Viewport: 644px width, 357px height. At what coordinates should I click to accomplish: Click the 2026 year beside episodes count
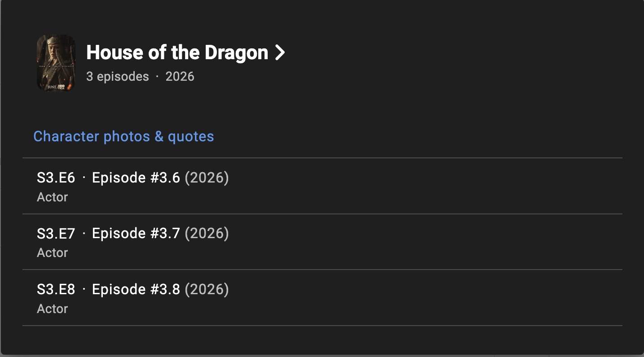click(180, 77)
